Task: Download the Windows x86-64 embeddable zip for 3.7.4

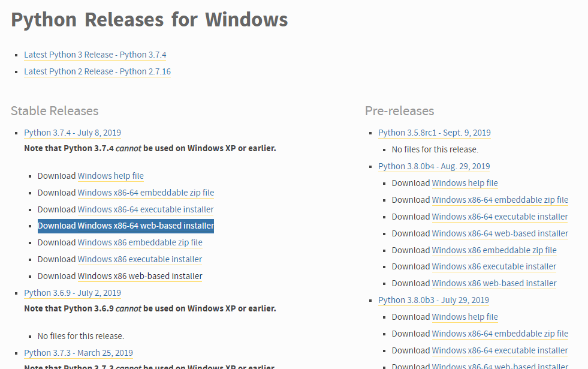Action: 146,193
